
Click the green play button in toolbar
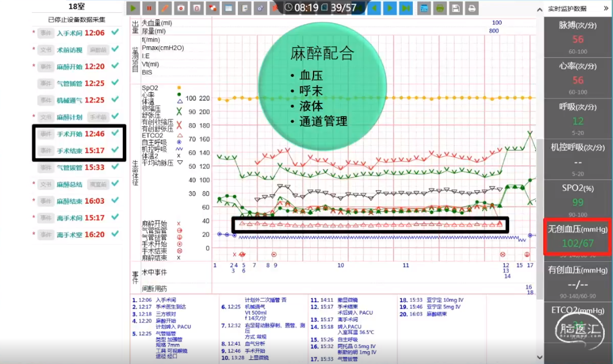[x=133, y=8]
